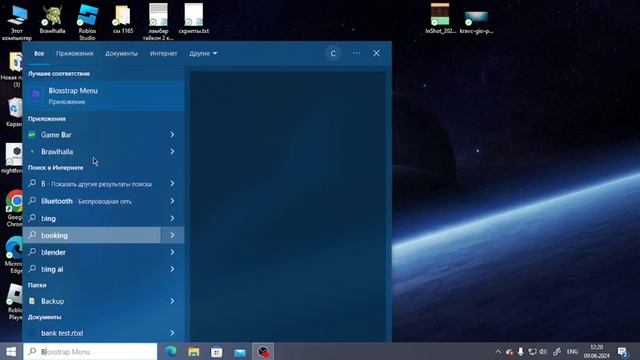
Task: Search the web for Bluetooth
Action: [x=92, y=201]
